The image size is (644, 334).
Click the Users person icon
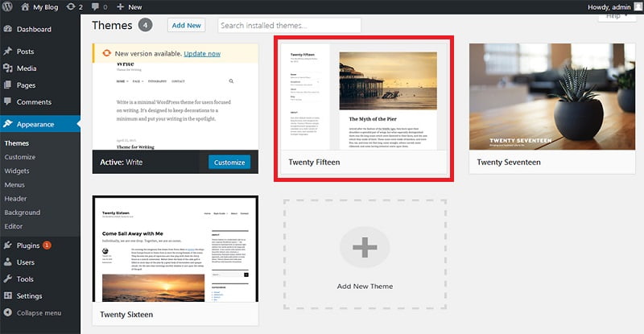[x=8, y=262]
